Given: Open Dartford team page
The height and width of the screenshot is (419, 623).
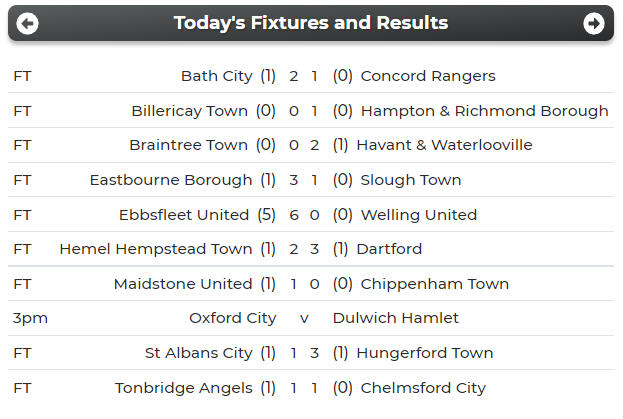Looking at the screenshot, I should [x=389, y=249].
